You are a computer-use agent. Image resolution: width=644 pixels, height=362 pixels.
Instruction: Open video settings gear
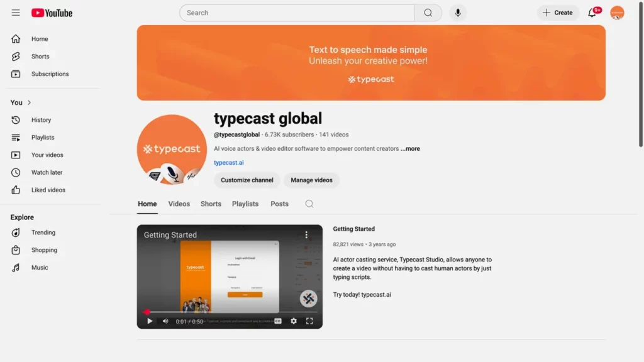pyautogui.click(x=294, y=321)
